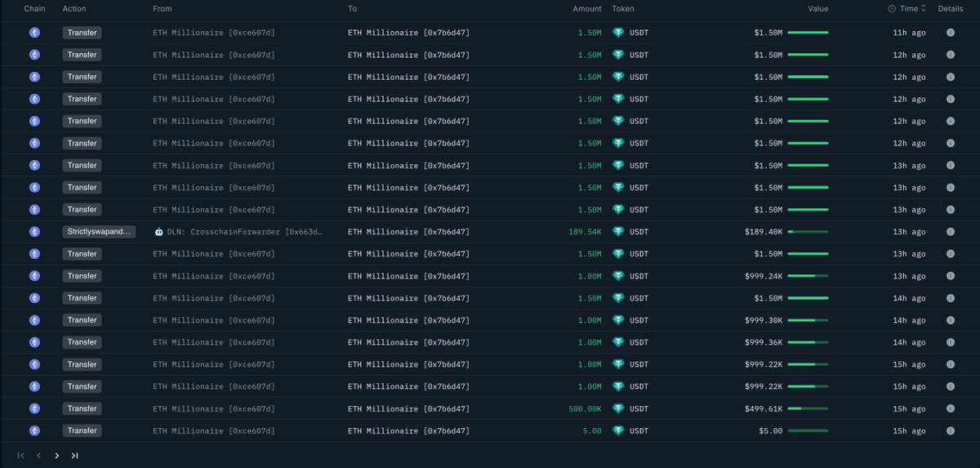Click the value bar for the $499.61K row
Screen dimensions: 980x468
pos(808,408)
